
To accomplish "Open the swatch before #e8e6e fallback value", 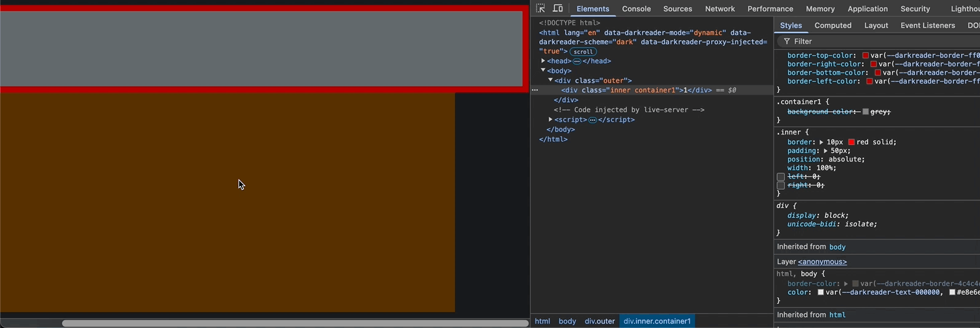I will pyautogui.click(x=952, y=292).
